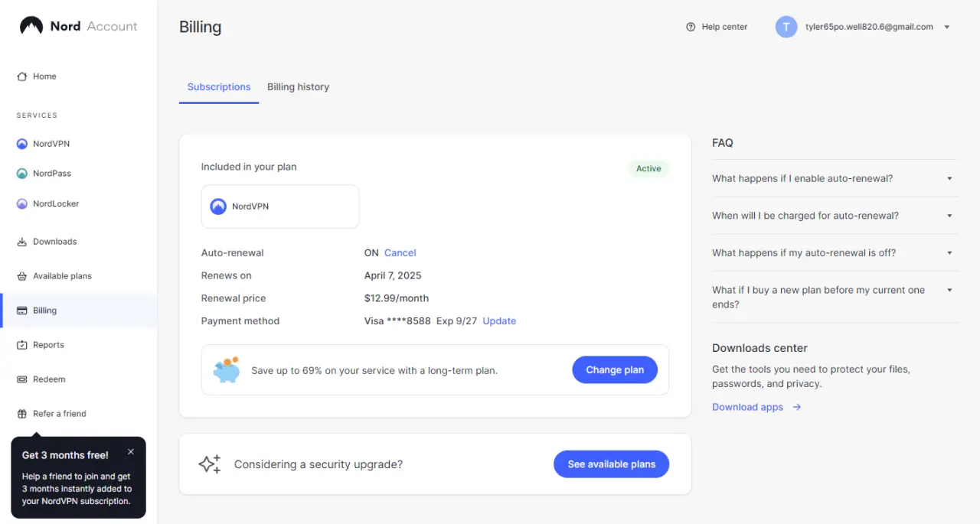Image resolution: width=980 pixels, height=524 pixels.
Task: Click the 'Save up to 69%' promo text
Action: pyautogui.click(x=374, y=370)
